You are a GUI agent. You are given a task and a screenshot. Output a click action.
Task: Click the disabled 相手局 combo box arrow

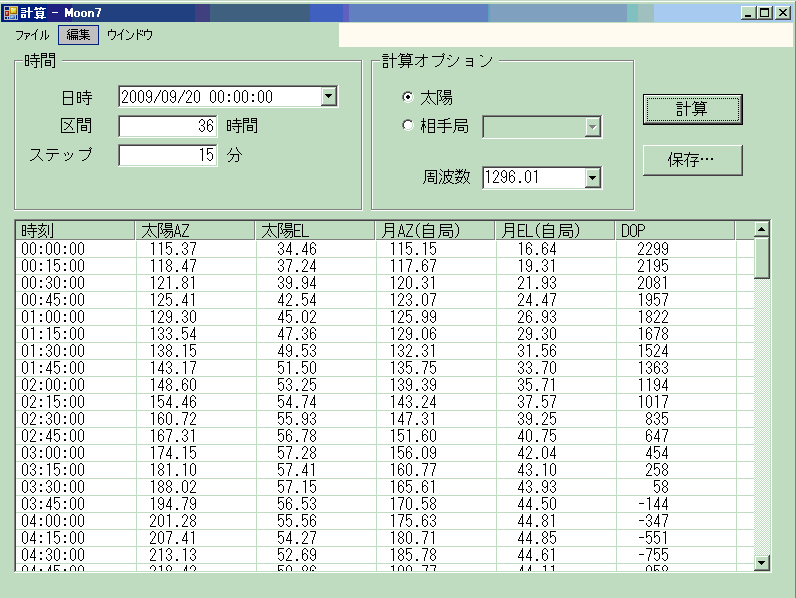point(592,126)
